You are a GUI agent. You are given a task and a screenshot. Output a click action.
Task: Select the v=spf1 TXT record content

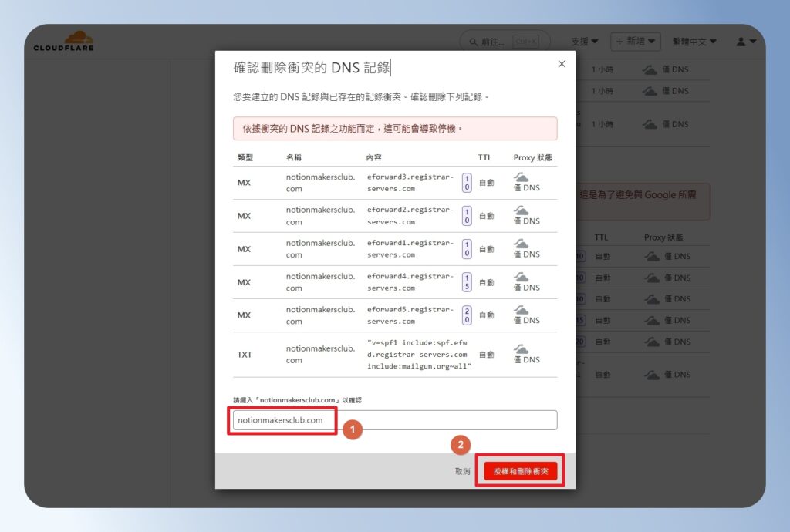[419, 355]
